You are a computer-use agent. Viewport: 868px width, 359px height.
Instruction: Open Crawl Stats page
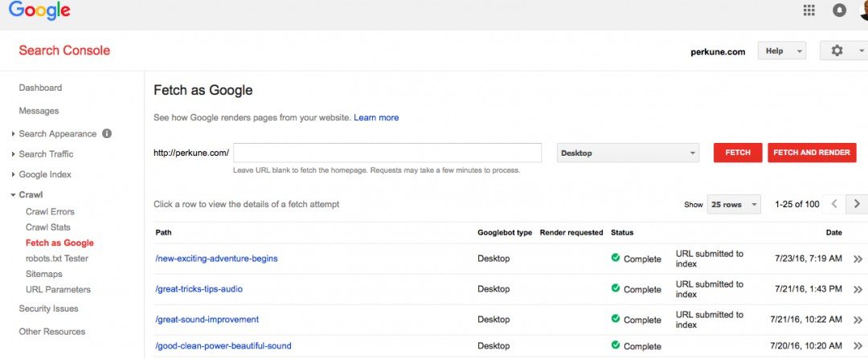(48, 226)
